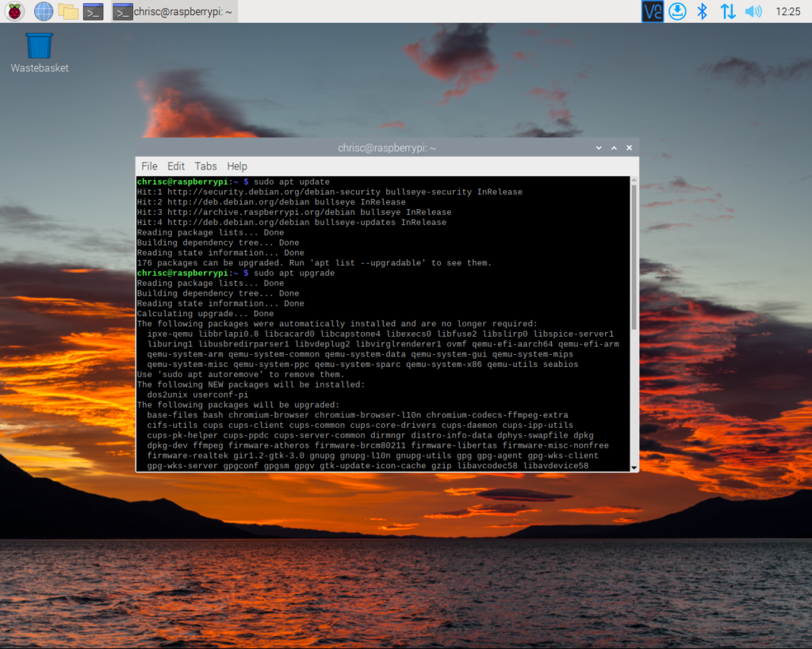Click the terminal scrollbar up arrow
The image size is (812, 649).
coord(633,181)
